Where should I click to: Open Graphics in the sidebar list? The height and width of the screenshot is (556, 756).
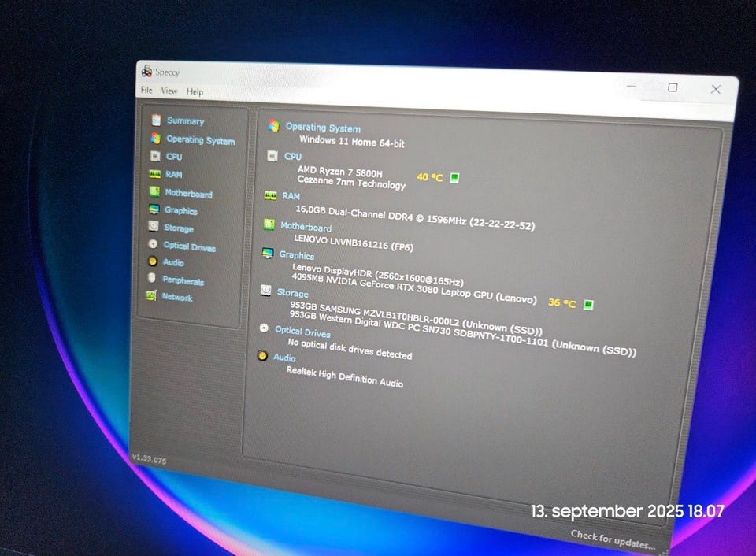tap(181, 211)
